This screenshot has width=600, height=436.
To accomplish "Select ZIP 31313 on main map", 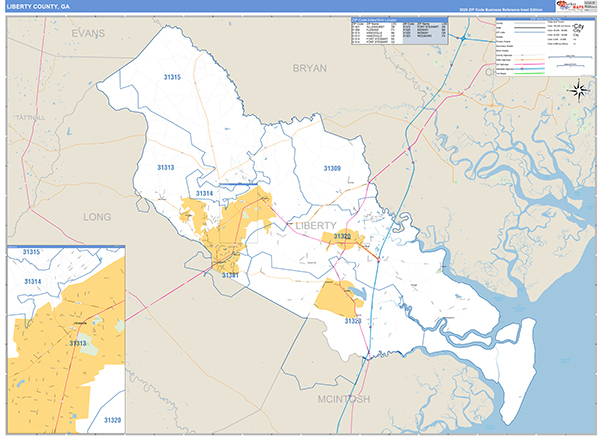I will coord(166,168).
